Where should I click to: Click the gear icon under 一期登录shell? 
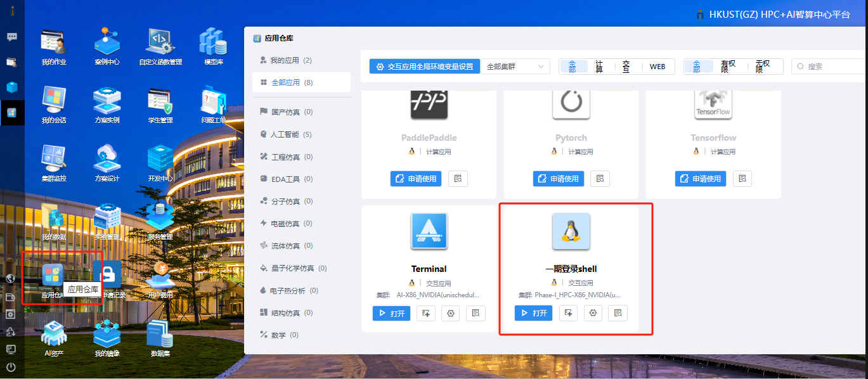click(x=593, y=313)
